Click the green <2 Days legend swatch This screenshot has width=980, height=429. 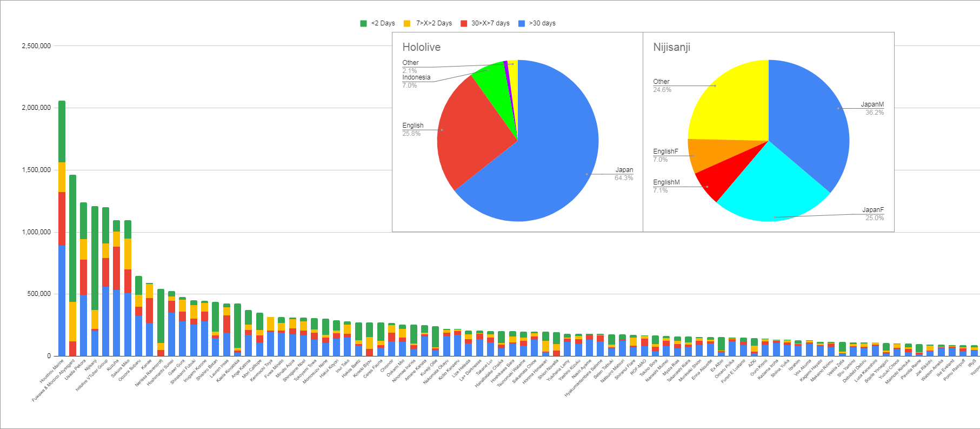[364, 23]
